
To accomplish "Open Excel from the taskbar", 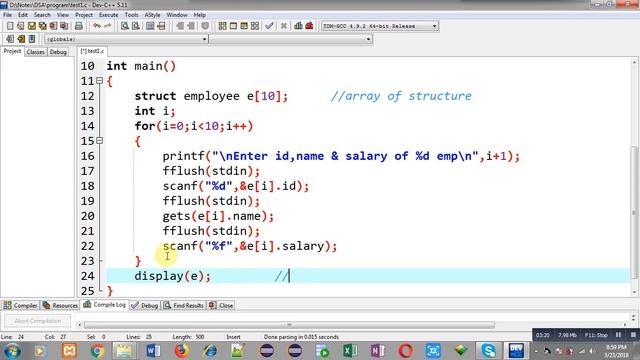I will 350,351.
